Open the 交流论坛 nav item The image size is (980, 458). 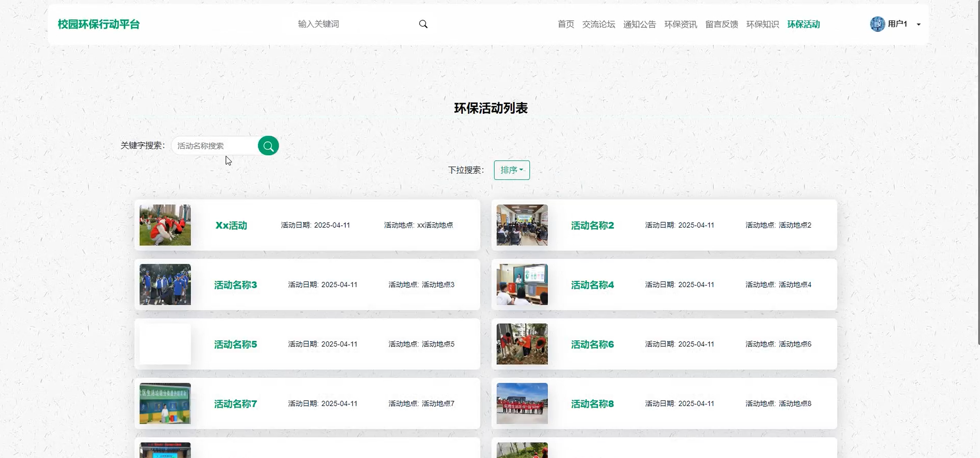599,24
